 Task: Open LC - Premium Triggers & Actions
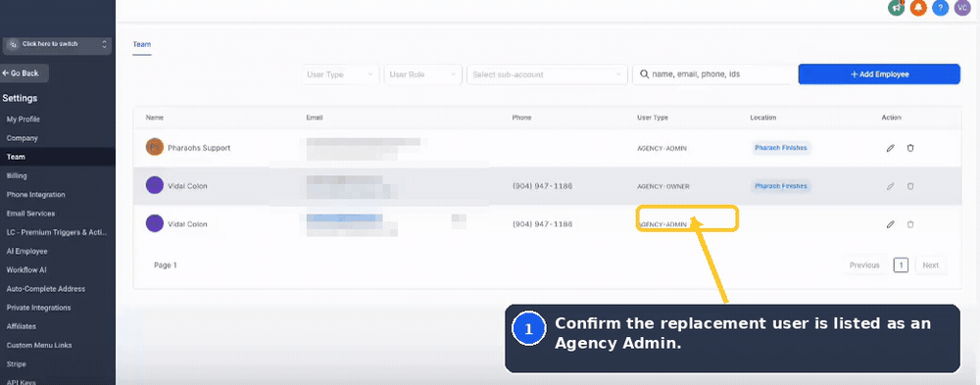pyautogui.click(x=57, y=232)
